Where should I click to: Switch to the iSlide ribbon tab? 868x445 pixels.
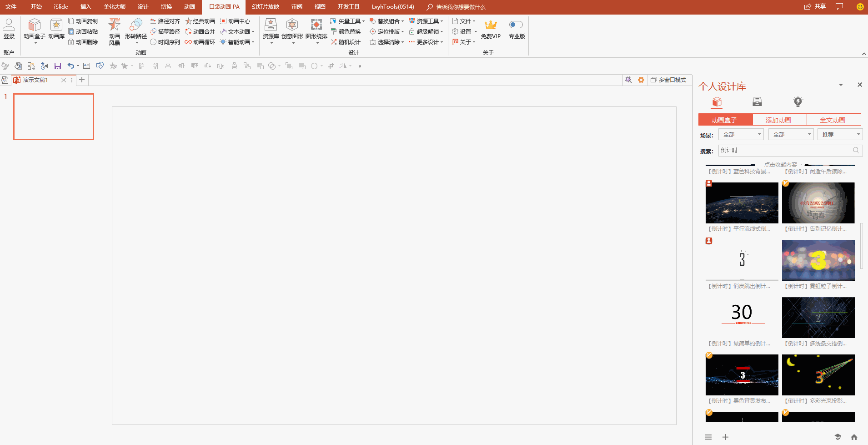click(61, 7)
